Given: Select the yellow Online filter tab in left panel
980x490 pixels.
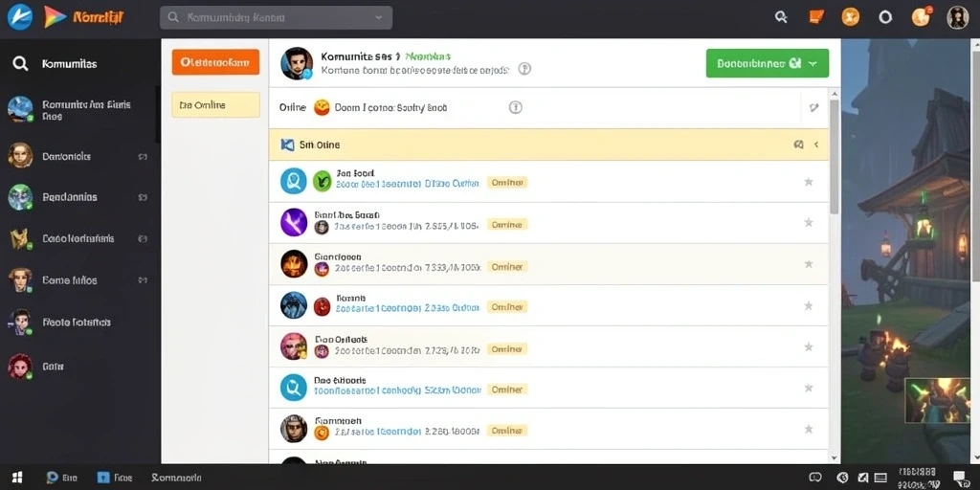Looking at the screenshot, I should (x=215, y=105).
